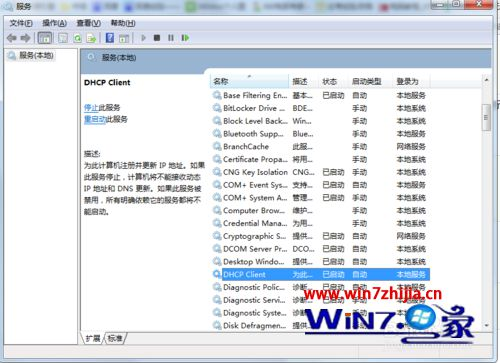The width and height of the screenshot is (500, 363).
Task: Toggle the show/hide console tree icon
Action: 45,38
